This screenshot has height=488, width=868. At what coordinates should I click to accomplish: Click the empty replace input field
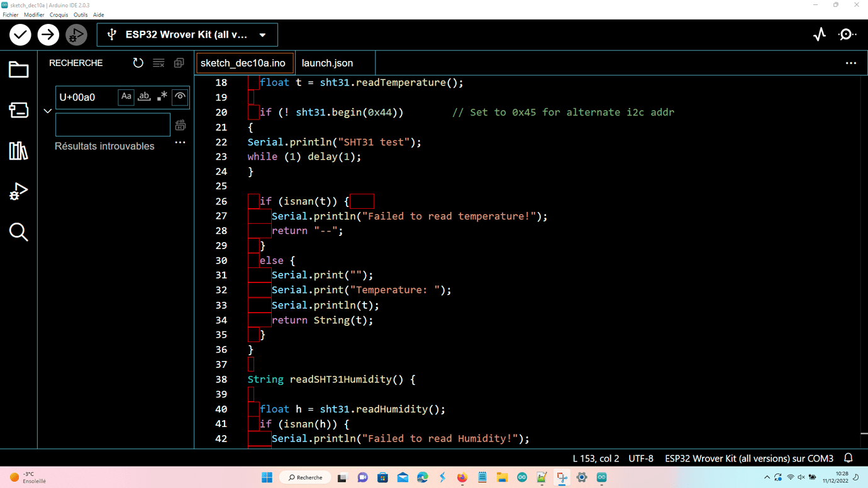point(113,125)
